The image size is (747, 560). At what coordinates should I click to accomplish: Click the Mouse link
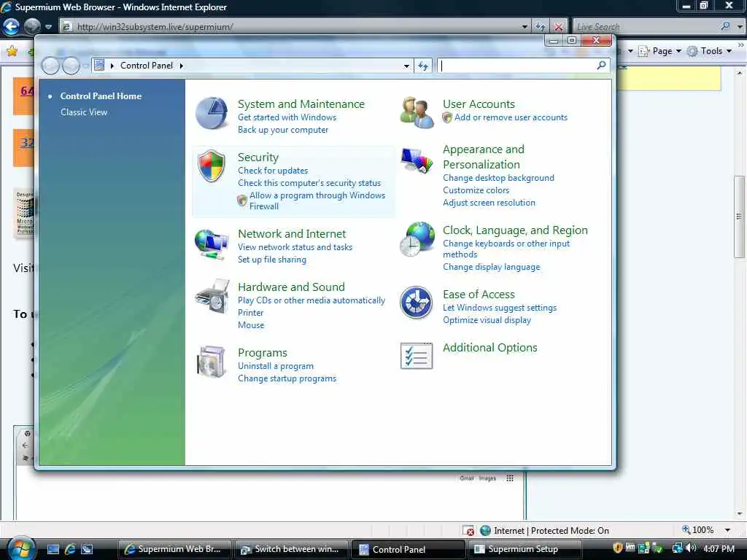point(251,325)
